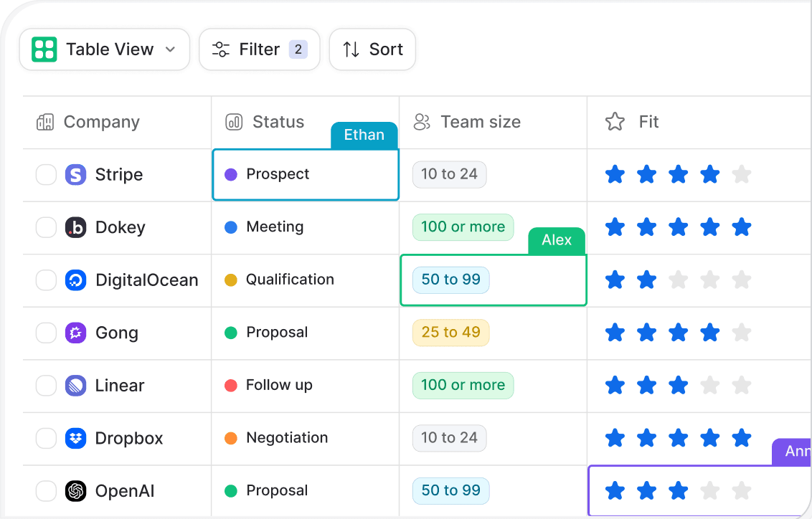Click the Stripe logo icon
The height and width of the screenshot is (519, 812).
75,174
